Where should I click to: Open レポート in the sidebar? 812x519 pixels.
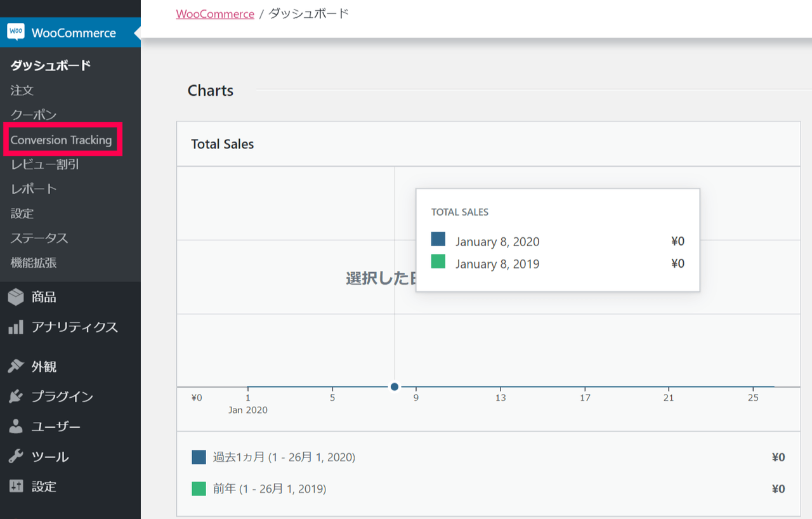34,189
